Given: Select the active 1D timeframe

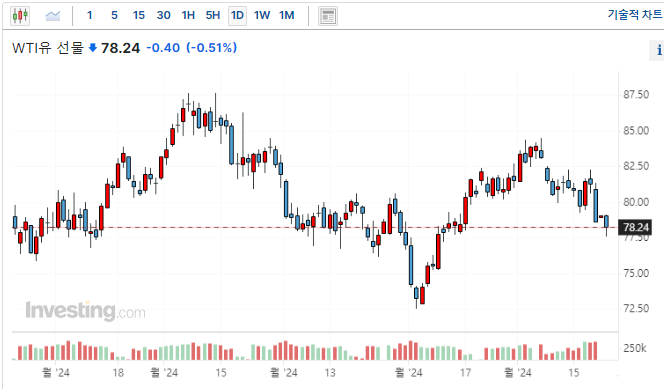Looking at the screenshot, I should click(237, 16).
